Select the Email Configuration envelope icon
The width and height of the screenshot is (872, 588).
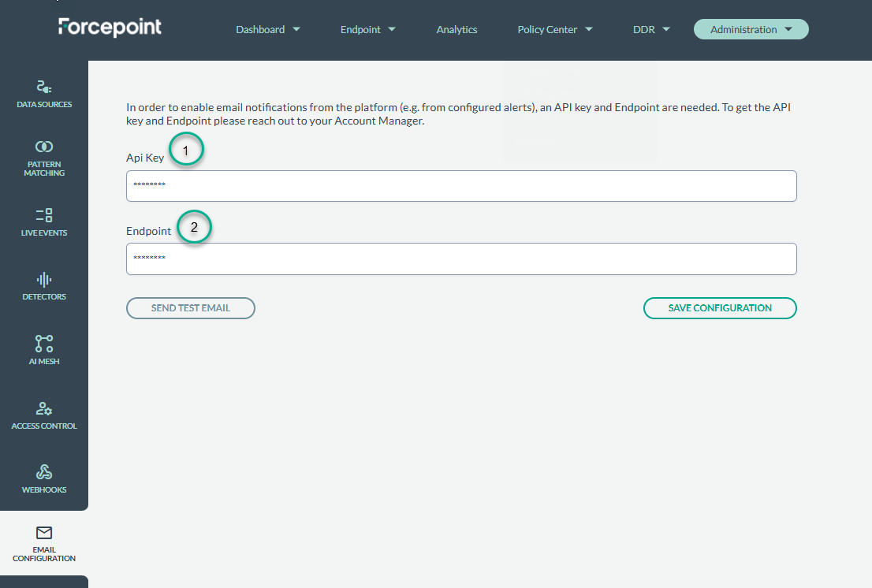(44, 533)
